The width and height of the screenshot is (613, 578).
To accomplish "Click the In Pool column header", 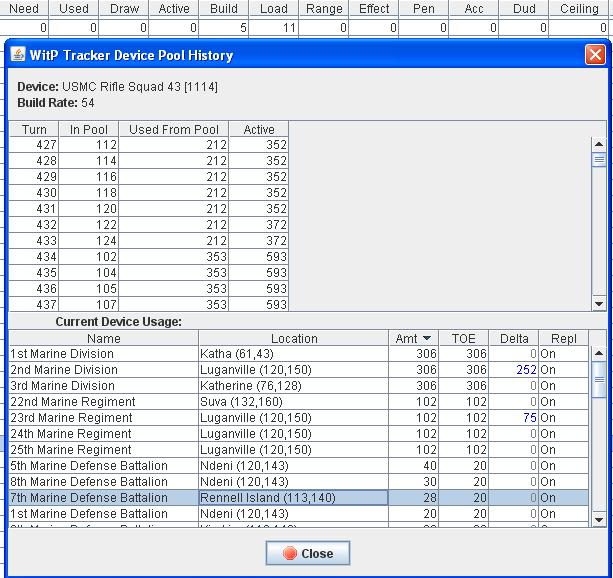I will pos(88,129).
